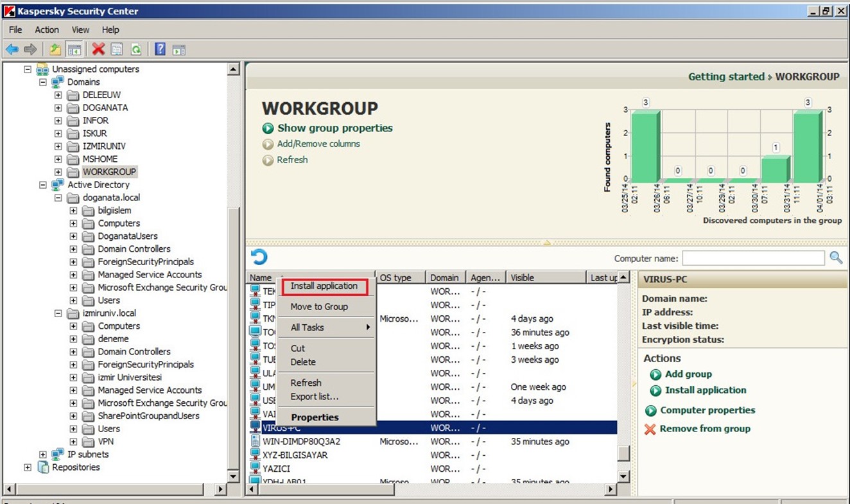Click the Repositories icon in tree
850x504 pixels.
point(43,467)
